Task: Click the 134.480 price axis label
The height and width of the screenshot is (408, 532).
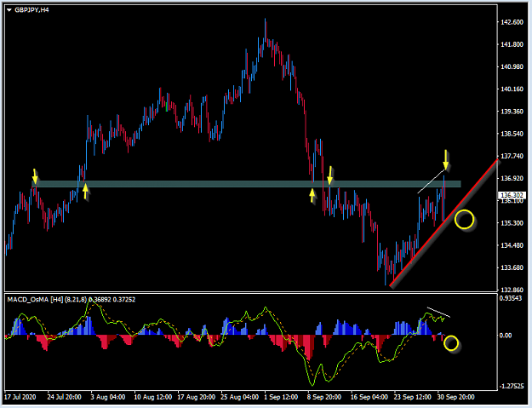Action: point(512,245)
